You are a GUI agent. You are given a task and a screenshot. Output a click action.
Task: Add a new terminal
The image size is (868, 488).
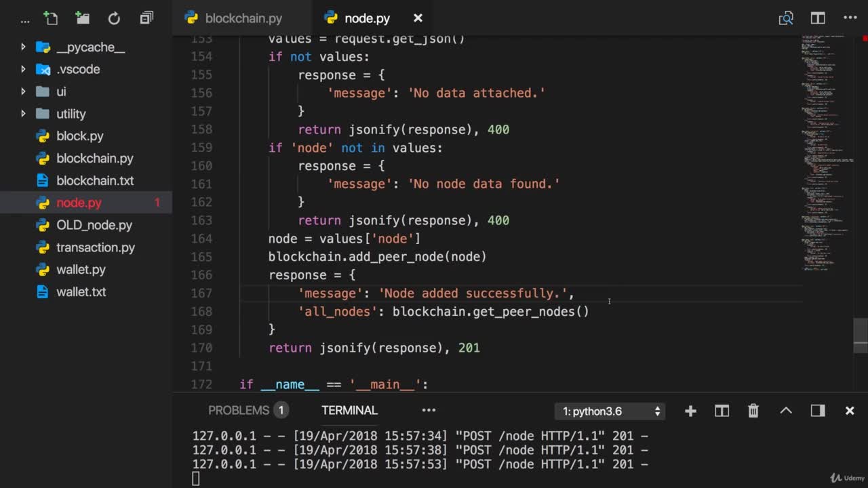point(690,411)
